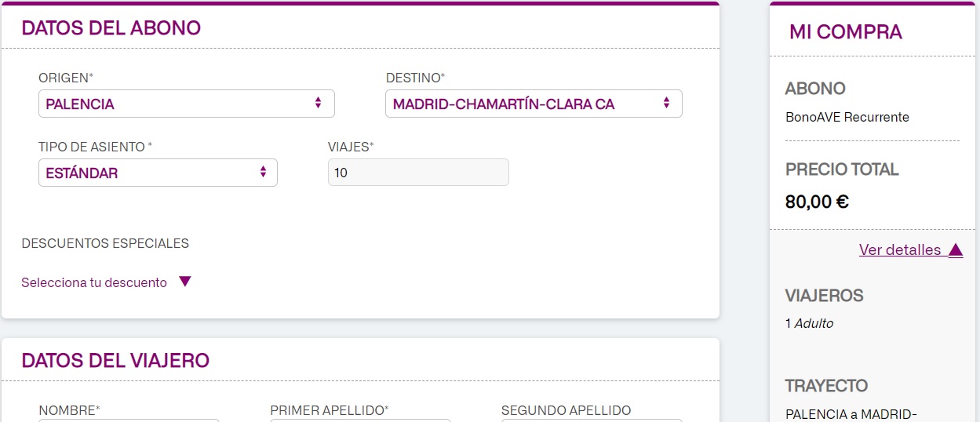Open the Origen dropdown showing PALENCIA

[186, 104]
